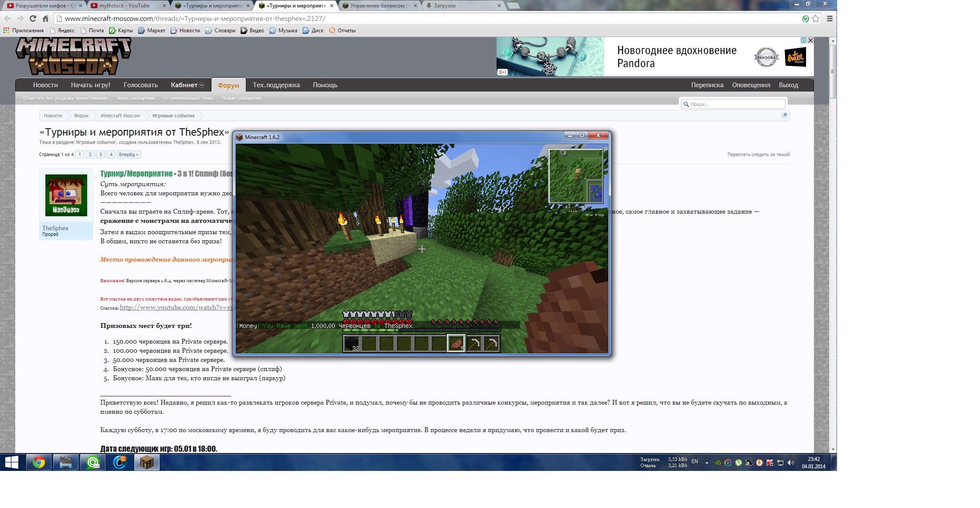Screen dimensions: 980x508
Task: Click the Перестать следить за темой link
Action: coord(758,154)
